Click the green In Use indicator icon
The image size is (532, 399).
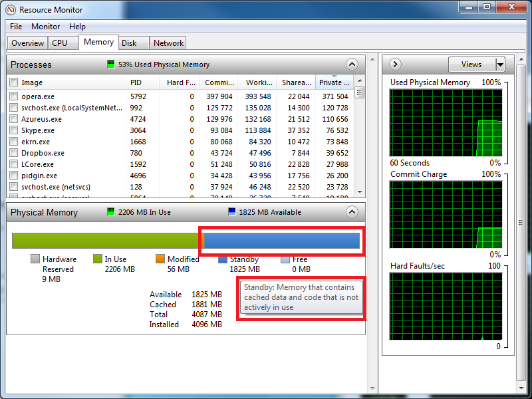pos(111,211)
